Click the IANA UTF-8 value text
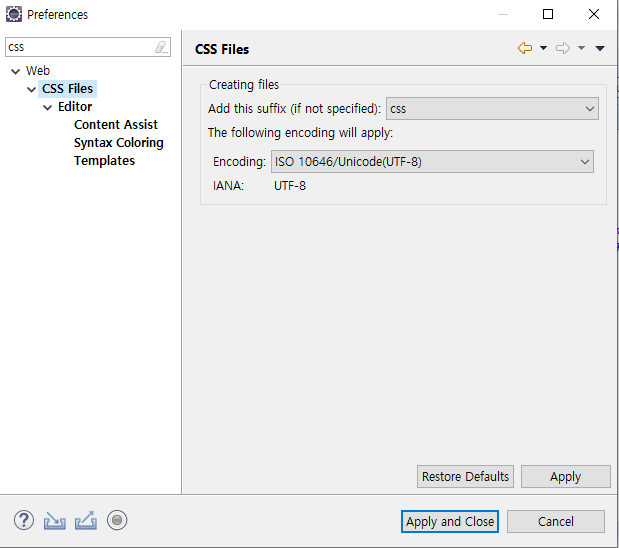Image resolution: width=619 pixels, height=548 pixels. click(x=290, y=186)
